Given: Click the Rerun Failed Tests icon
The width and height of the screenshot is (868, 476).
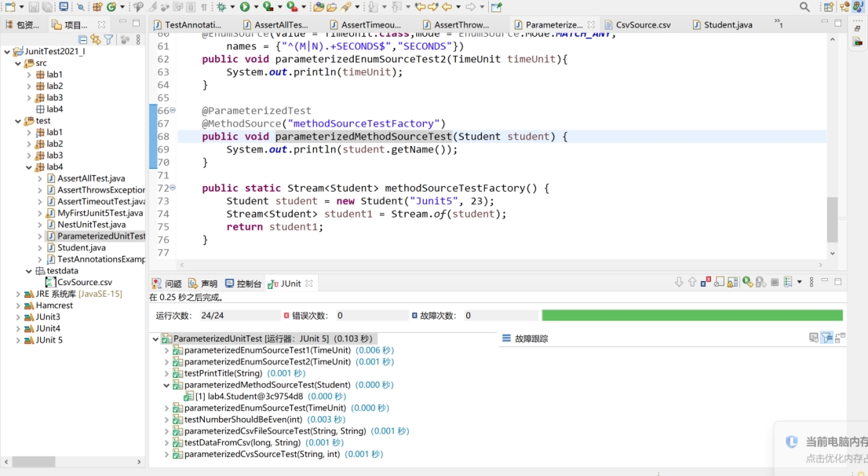Looking at the screenshot, I should coord(760,281).
